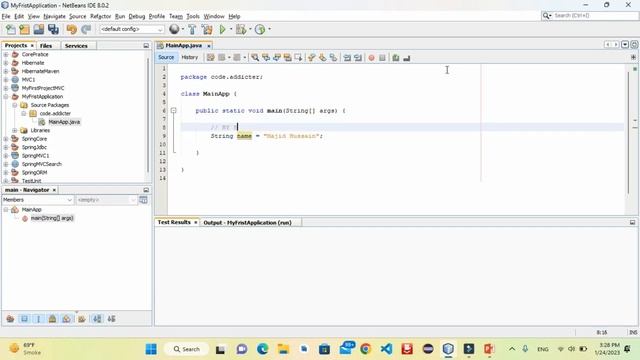Click the red Start Macro Recording icon
The height and width of the screenshot is (360, 640).
[x=371, y=58]
